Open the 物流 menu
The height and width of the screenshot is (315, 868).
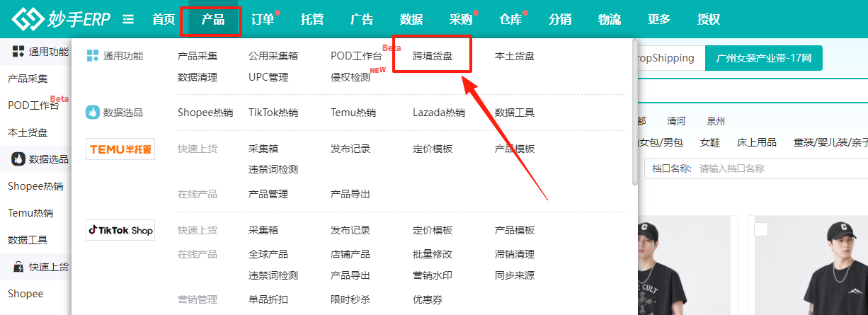coord(610,19)
